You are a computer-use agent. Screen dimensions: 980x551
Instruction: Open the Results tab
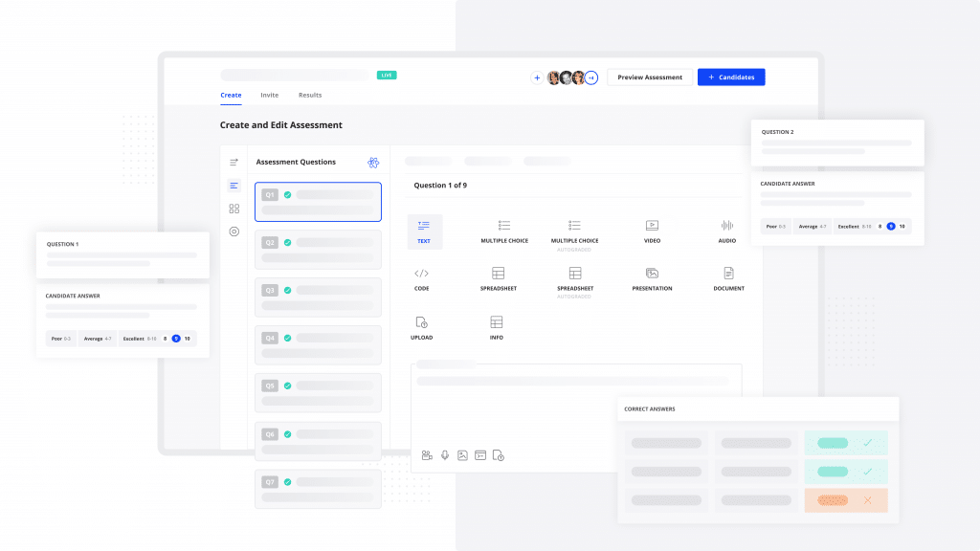pos(310,95)
